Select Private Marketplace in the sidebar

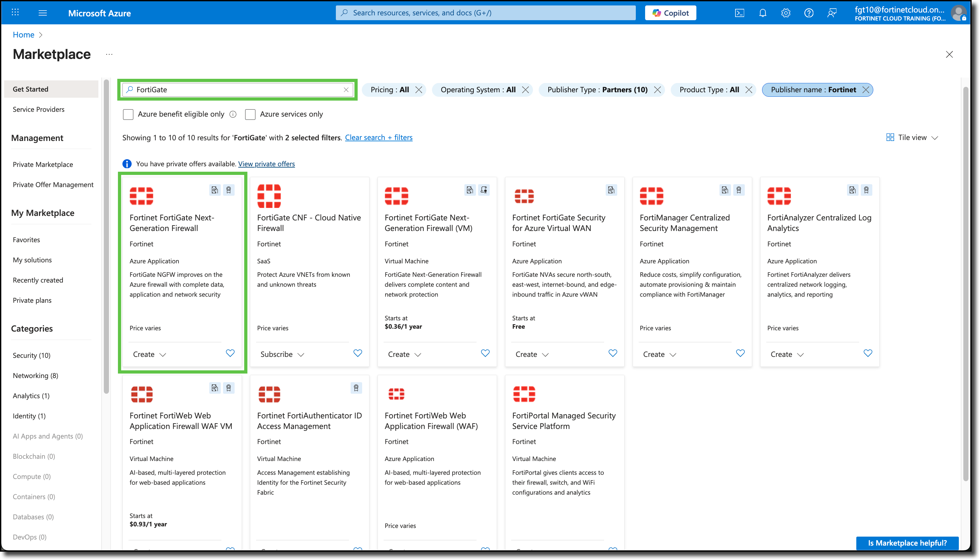coord(43,164)
